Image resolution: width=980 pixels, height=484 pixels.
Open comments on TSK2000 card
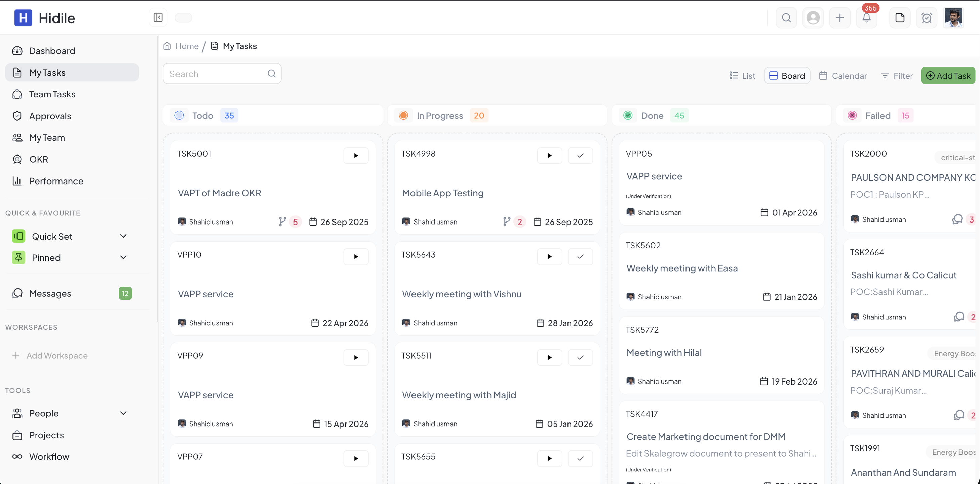click(957, 219)
